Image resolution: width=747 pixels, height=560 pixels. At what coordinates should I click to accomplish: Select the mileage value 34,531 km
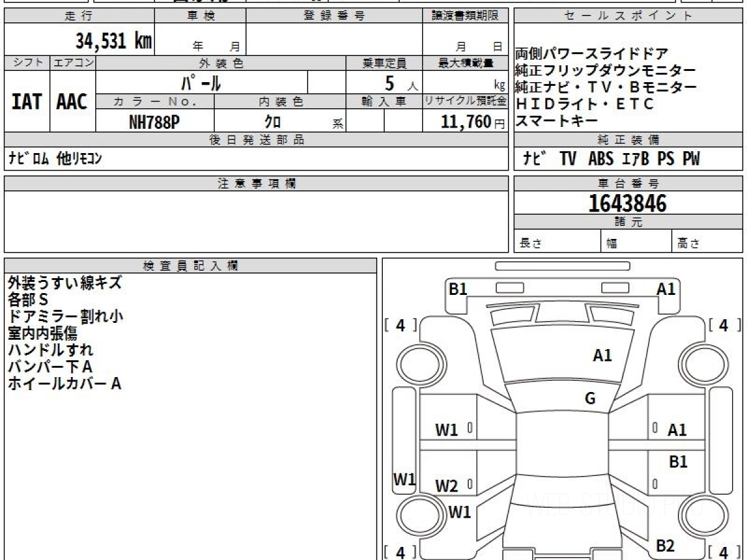(x=114, y=42)
